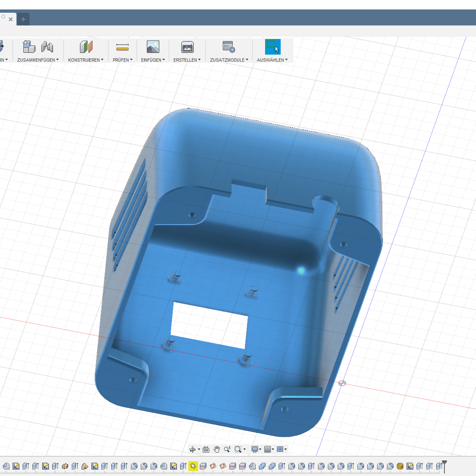Image resolution: width=476 pixels, height=476 pixels.
Task: Activate the Orbit tool in navigation bar
Action: (193, 449)
